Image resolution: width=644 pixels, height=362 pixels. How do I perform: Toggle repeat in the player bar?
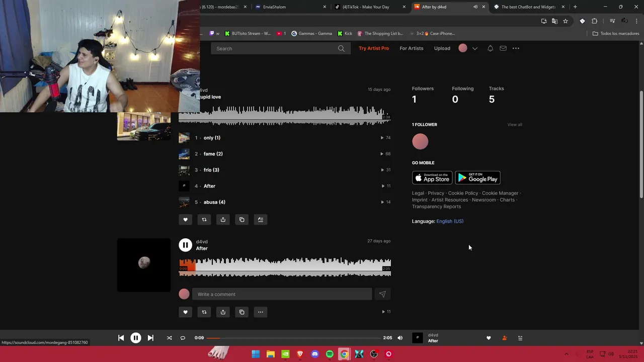183,338
